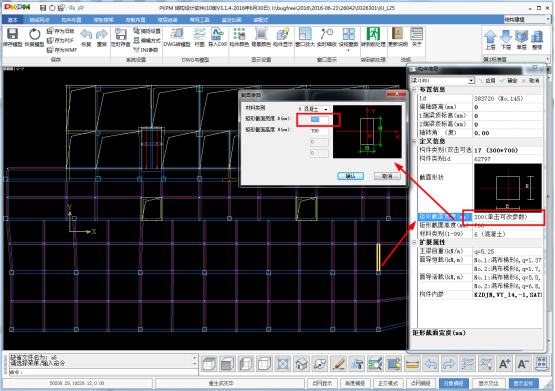
Task: Switch to the 常用工具 ribbon tab
Action: [199, 20]
